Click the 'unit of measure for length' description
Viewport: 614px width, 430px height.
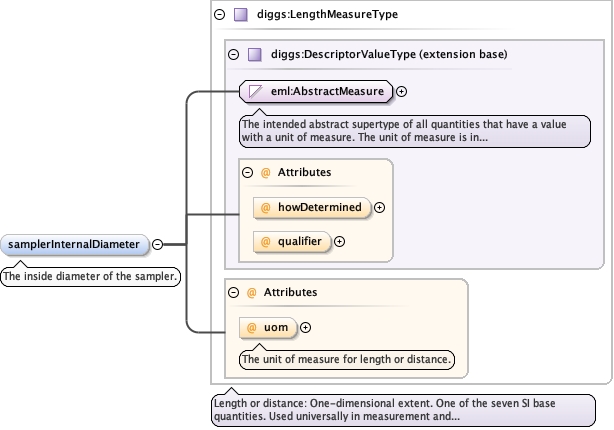coord(347,358)
